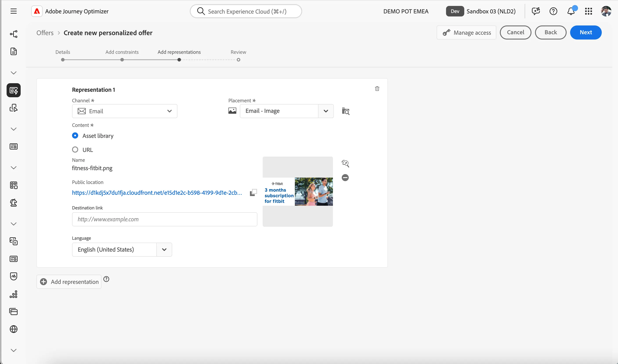Screen dimensions: 618x364
Task: Open the Channel Email dropdown
Action: [125, 111]
